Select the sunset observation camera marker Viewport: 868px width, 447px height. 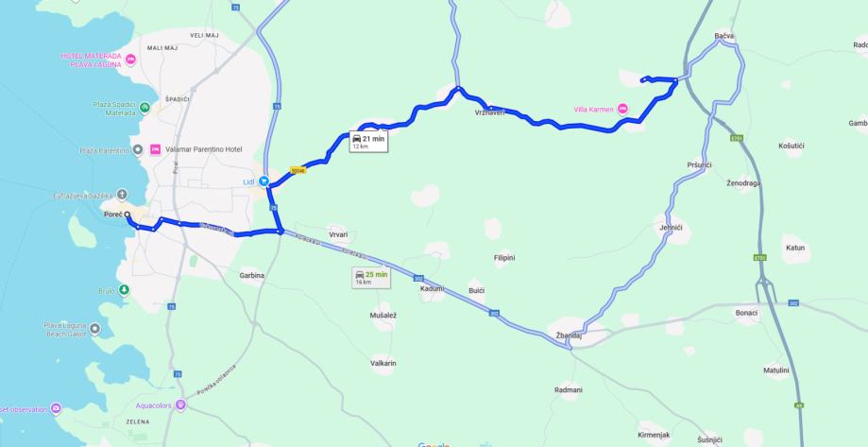[x=56, y=409]
